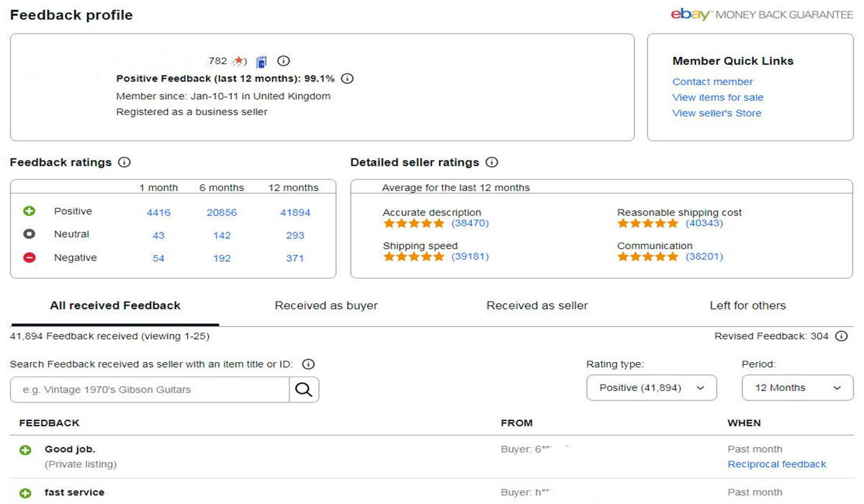Open info icon next to Detailed seller ratings

tap(492, 163)
